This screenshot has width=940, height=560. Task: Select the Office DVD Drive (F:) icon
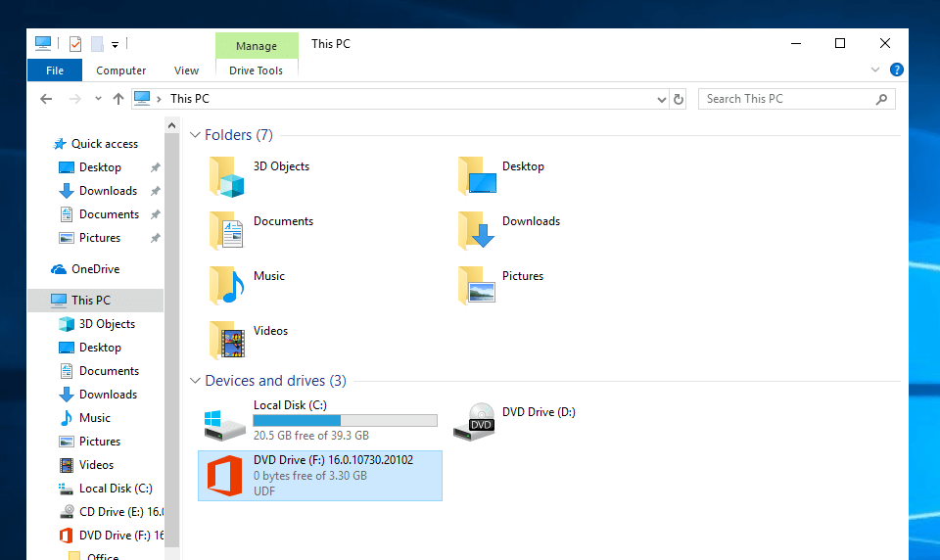(x=225, y=476)
